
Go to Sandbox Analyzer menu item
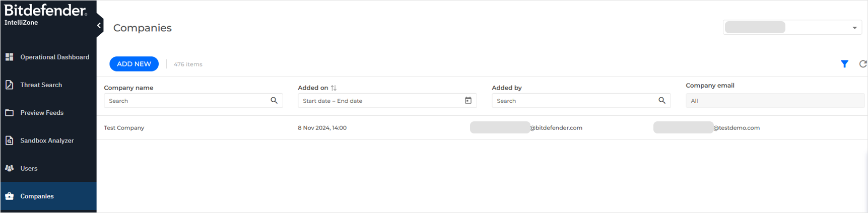(47, 140)
